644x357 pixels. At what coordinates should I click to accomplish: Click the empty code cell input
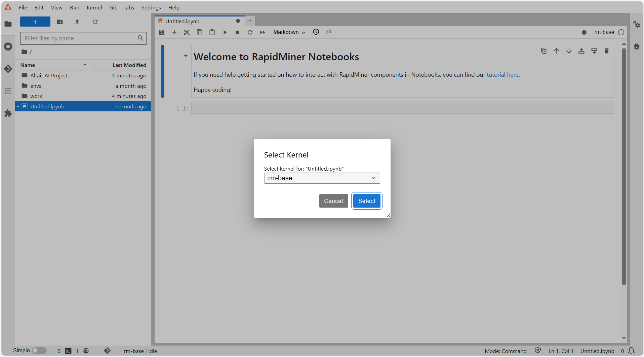pyautogui.click(x=403, y=108)
